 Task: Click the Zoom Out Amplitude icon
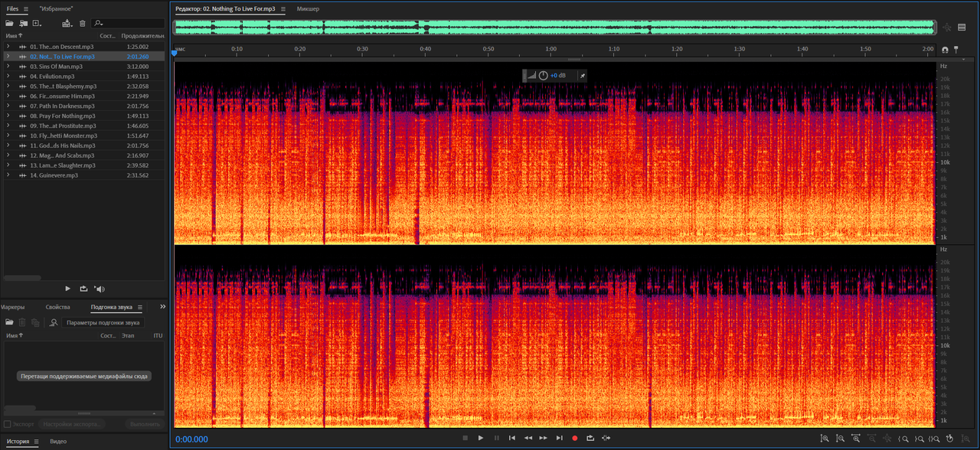coord(840,439)
